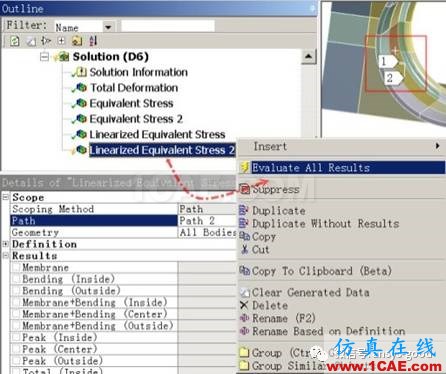Click the icon beside Linearized Equivalent Stress 2
Screen dimensions: 446x374
click(81, 150)
